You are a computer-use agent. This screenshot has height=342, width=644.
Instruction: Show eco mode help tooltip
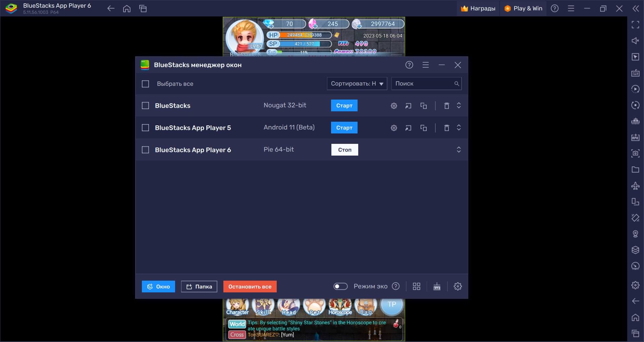(x=396, y=286)
